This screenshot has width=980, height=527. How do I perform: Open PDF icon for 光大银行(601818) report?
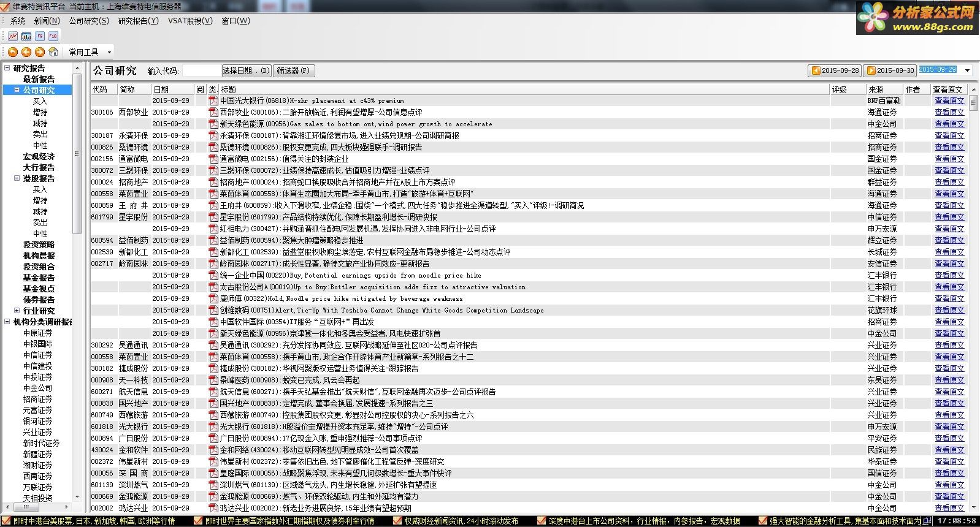pyautogui.click(x=213, y=427)
